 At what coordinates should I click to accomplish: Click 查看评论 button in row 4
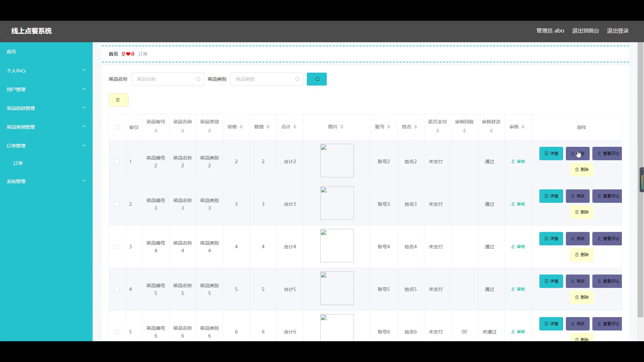click(x=607, y=281)
